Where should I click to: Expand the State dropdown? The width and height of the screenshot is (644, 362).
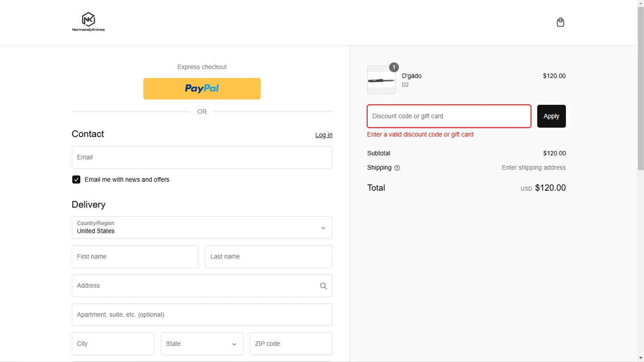[202, 344]
